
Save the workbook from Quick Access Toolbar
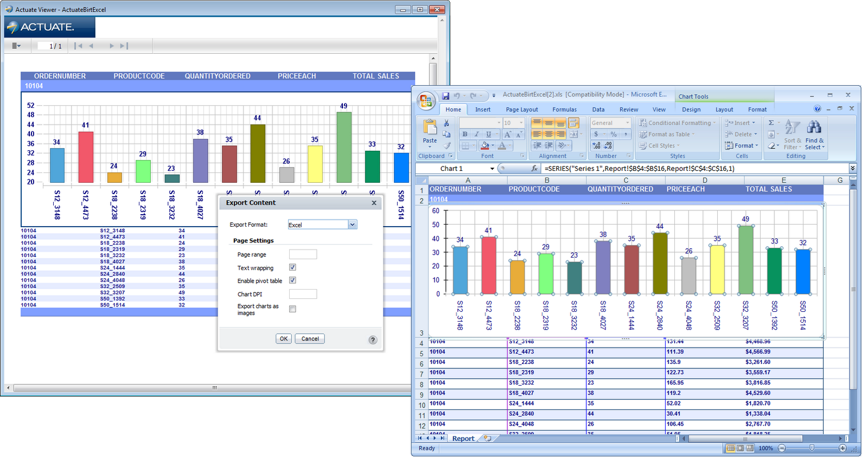[x=445, y=96]
